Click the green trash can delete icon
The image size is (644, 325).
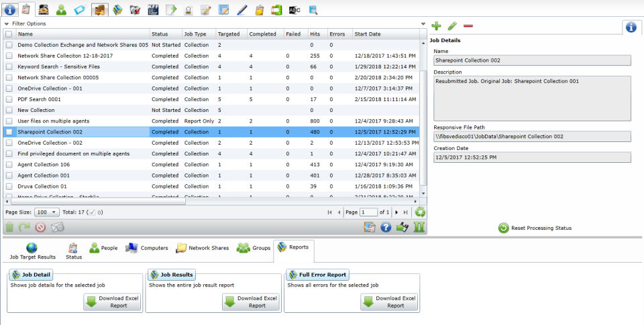coord(9,227)
